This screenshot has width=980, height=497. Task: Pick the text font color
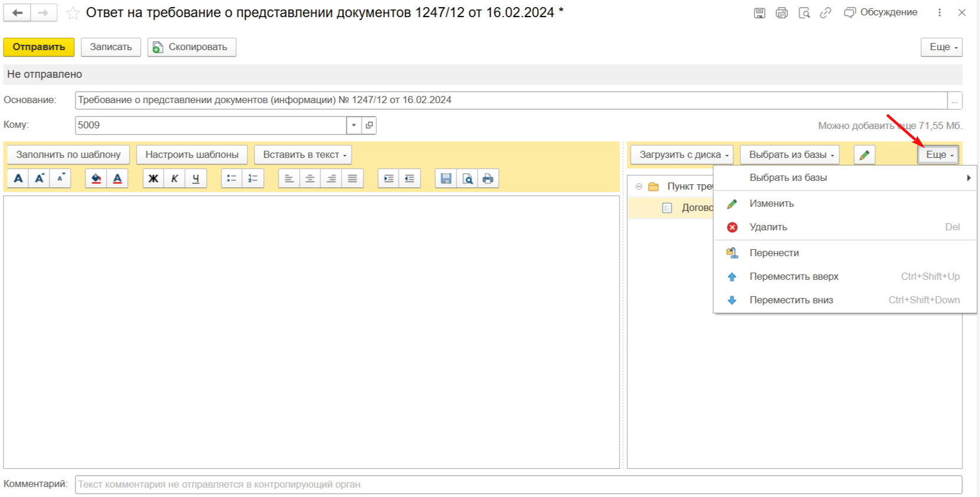tap(117, 178)
